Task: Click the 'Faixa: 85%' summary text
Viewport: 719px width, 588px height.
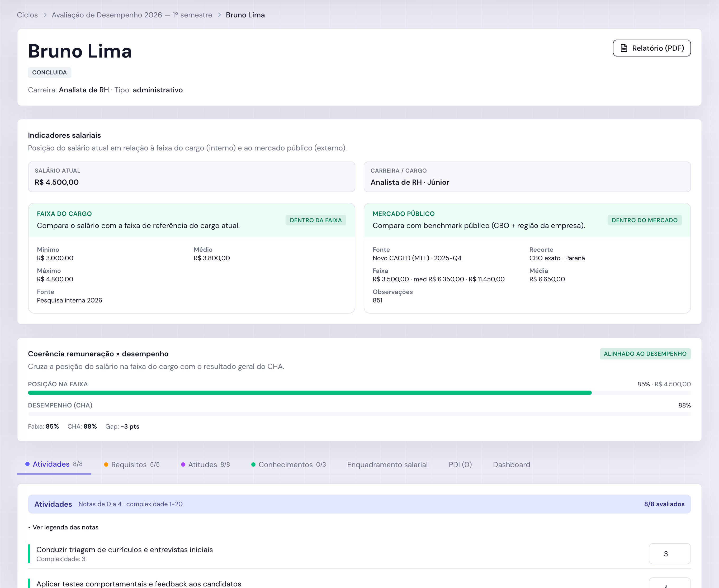Action: pyautogui.click(x=43, y=426)
